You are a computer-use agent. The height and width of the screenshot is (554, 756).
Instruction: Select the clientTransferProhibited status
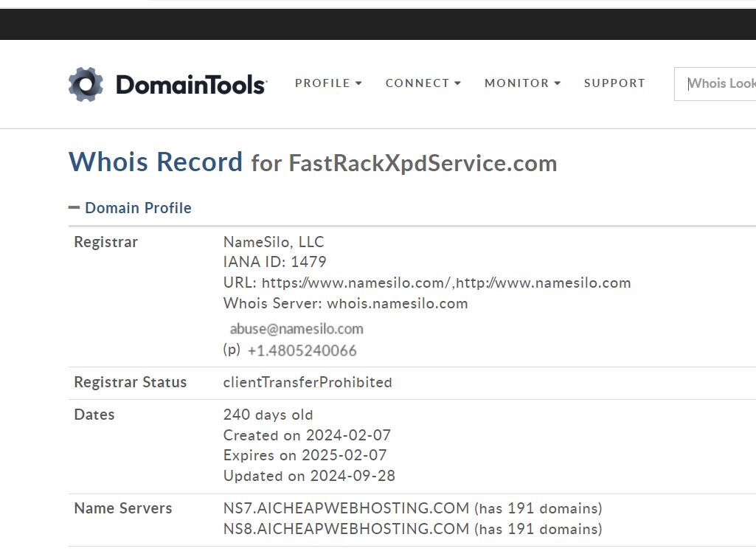308,382
